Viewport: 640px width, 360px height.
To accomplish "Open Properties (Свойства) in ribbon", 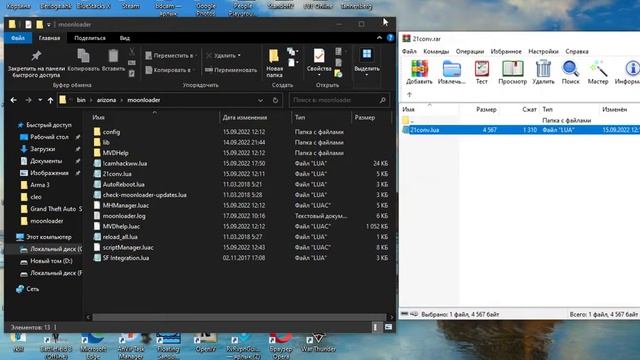I will click(x=319, y=61).
